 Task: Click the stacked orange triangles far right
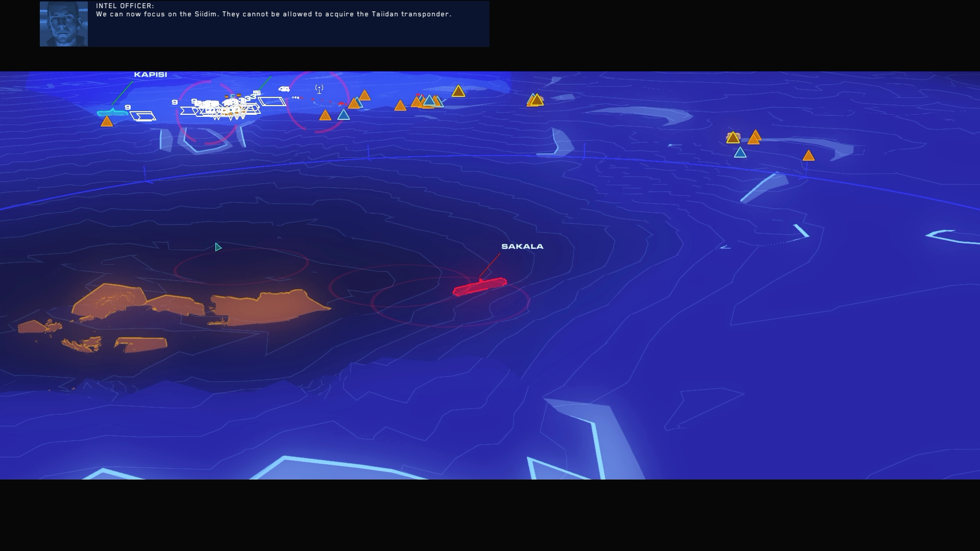(x=754, y=138)
